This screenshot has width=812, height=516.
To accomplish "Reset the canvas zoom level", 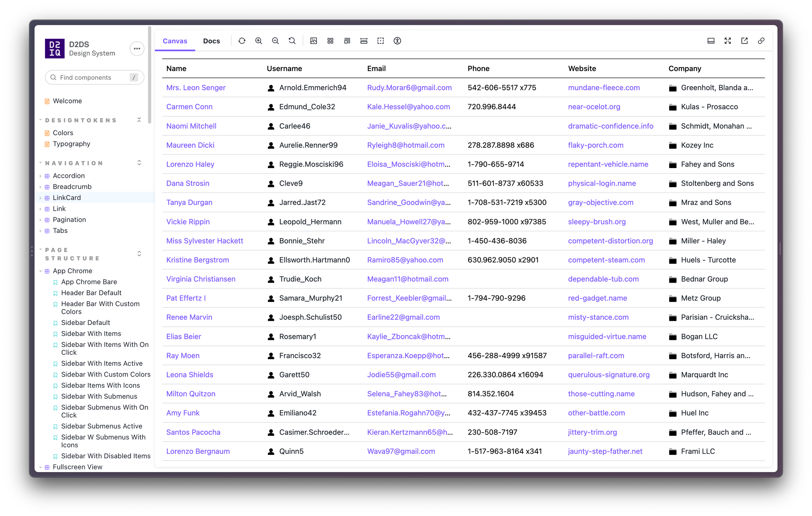I will click(292, 41).
